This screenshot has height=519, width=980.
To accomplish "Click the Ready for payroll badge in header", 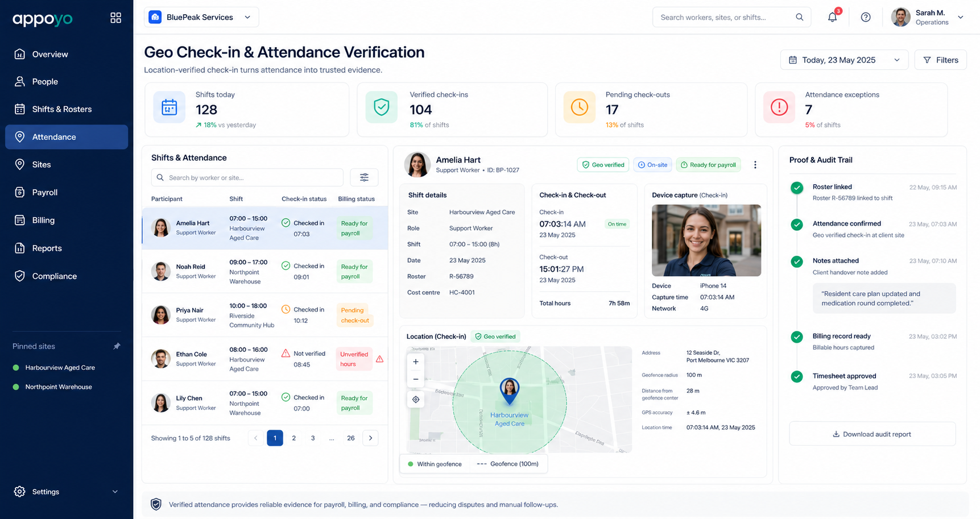I will (x=708, y=165).
